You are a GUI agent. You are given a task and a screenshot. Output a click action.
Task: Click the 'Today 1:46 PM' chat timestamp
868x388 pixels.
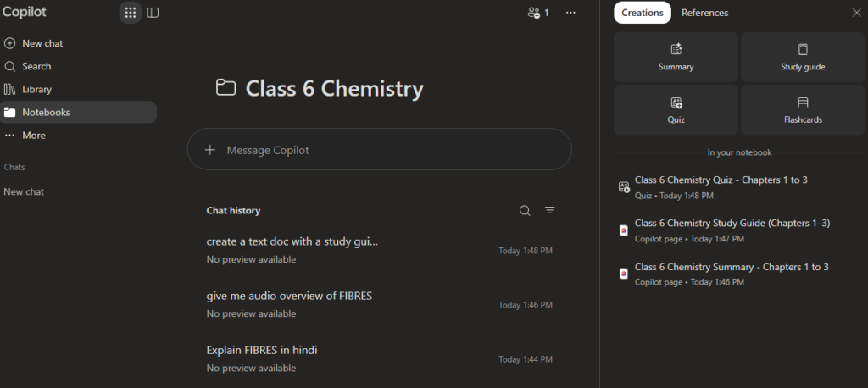pos(526,305)
